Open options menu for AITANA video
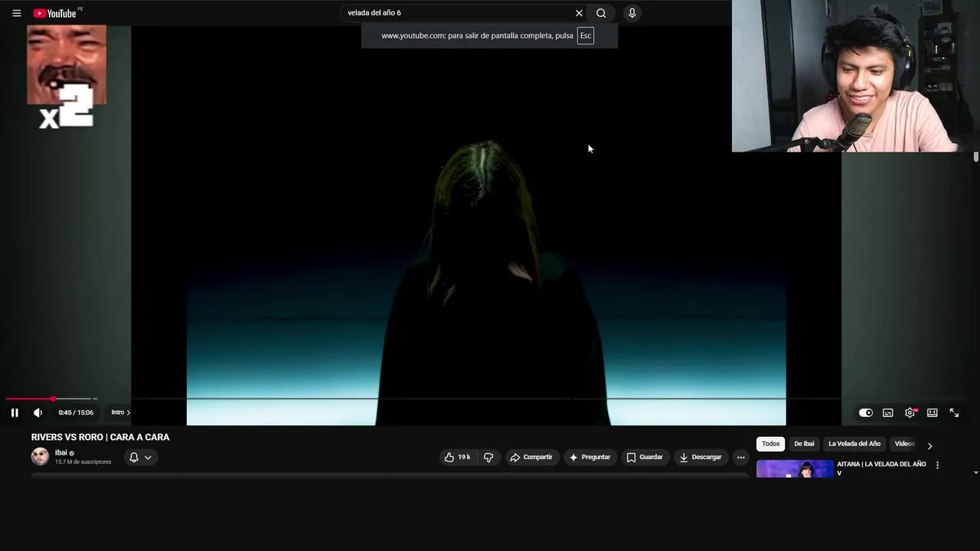980x551 pixels. point(937,465)
